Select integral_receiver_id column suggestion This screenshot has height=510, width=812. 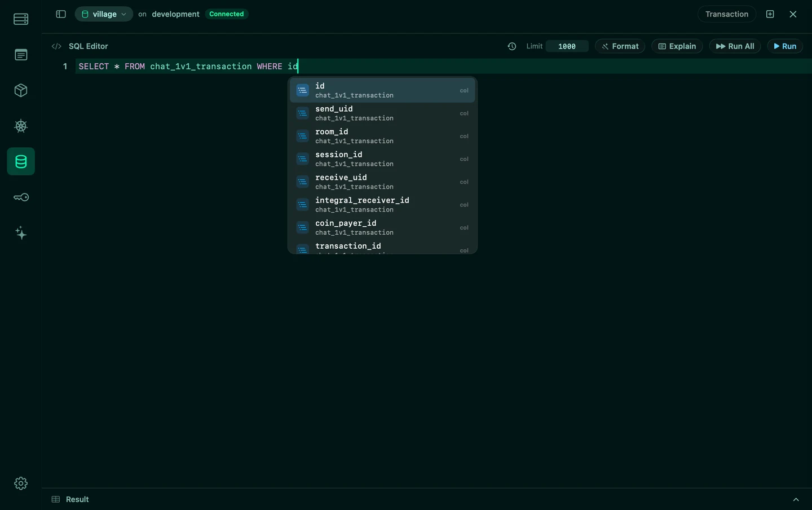(x=382, y=205)
